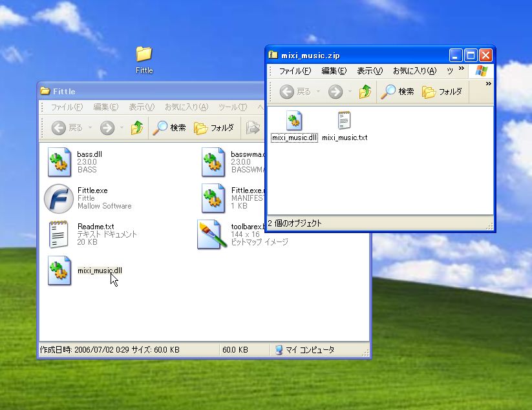Go up one level in Fittle window
The height and width of the screenshot is (410, 532).
tap(137, 128)
